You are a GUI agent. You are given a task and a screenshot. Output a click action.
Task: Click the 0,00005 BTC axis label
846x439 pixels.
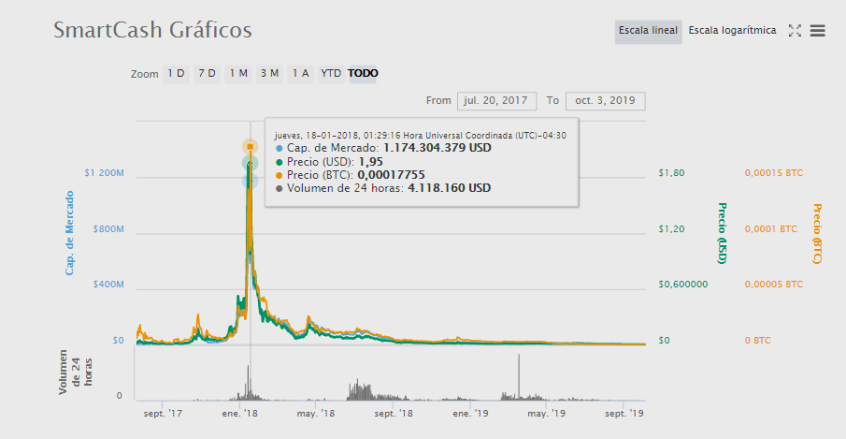pos(774,284)
